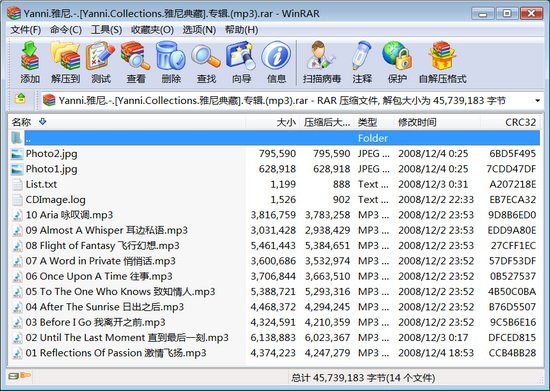Select 07 A Word in Private 悄悄话.mp3
Screen dimensions: 550x391
click(x=274, y=261)
